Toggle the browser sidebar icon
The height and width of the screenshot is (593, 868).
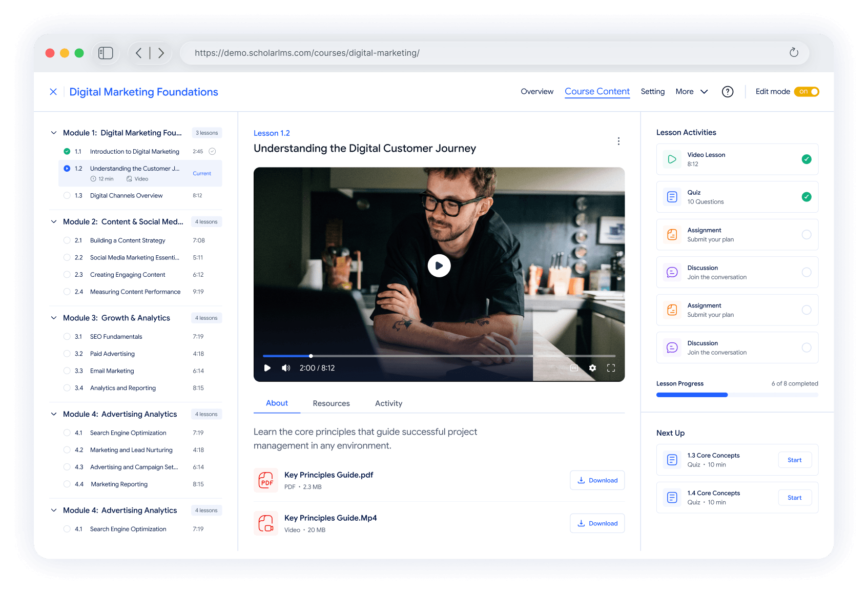[106, 53]
